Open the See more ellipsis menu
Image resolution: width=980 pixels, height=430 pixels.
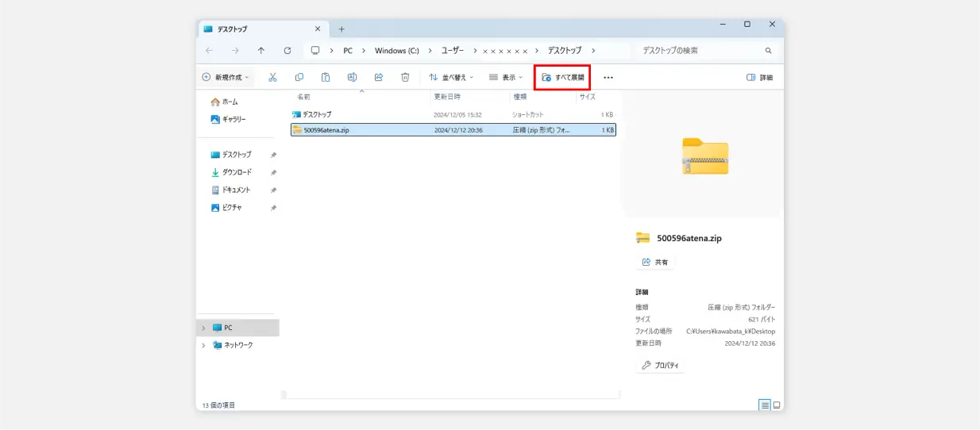coord(608,78)
